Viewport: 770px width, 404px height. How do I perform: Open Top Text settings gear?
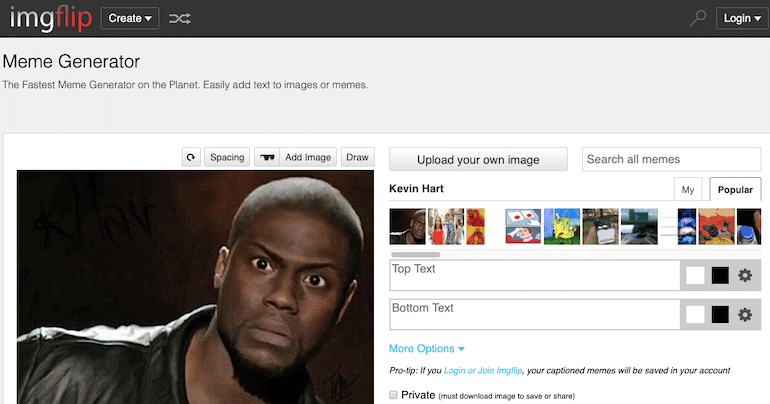pos(745,275)
